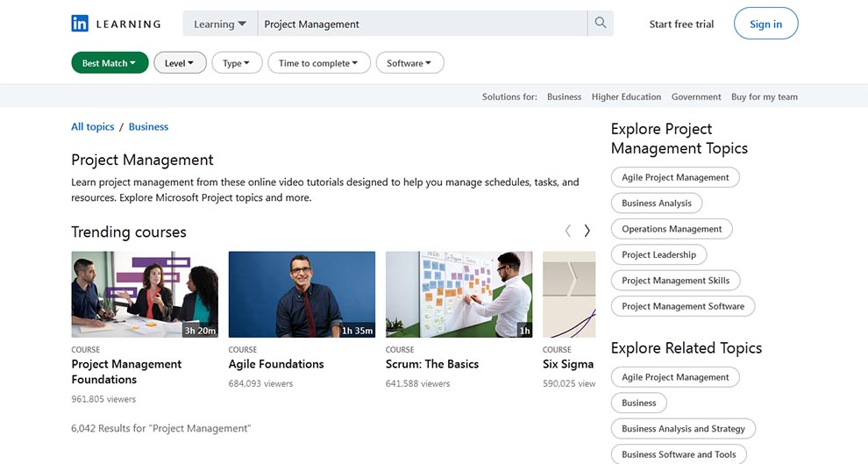
Task: Open Agile Foundations course thumbnail
Action: 302,295
